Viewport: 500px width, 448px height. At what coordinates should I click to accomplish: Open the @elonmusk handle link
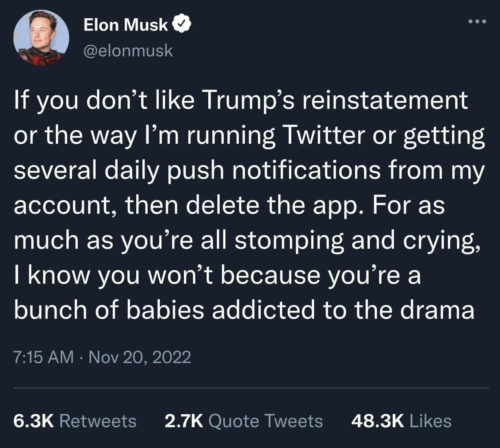pyautogui.click(x=128, y=51)
